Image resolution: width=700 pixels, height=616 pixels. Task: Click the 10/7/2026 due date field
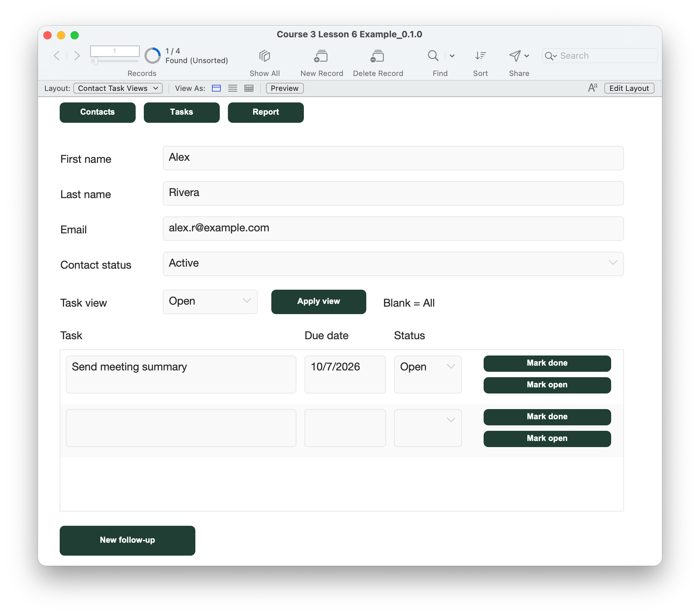(x=345, y=374)
